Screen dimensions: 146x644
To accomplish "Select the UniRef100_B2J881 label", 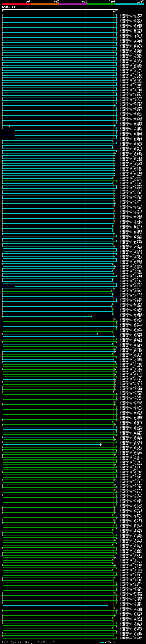I will 131,151.
